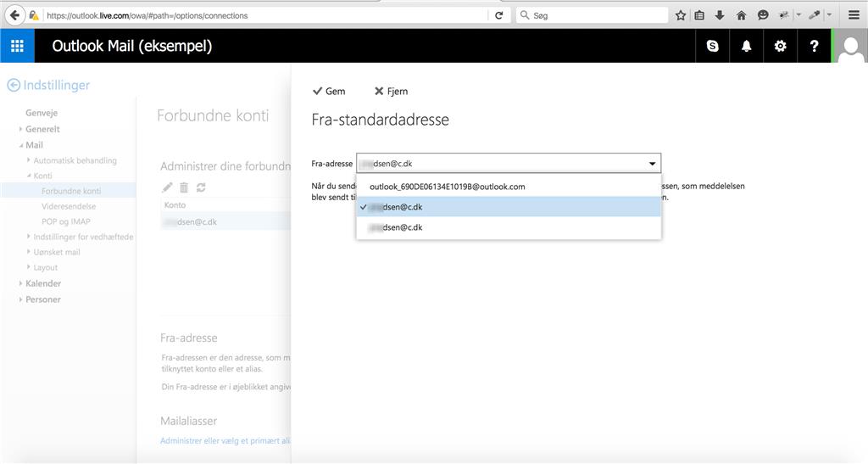The width and height of the screenshot is (868, 464).
Task: Bookmark this page with star icon
Action: [x=681, y=15]
